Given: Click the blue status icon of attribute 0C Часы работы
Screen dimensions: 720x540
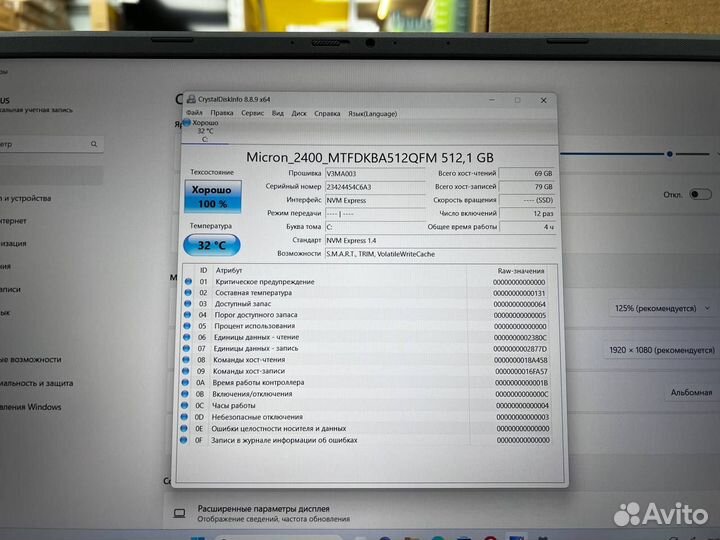Looking at the screenshot, I should pyautogui.click(x=187, y=405).
